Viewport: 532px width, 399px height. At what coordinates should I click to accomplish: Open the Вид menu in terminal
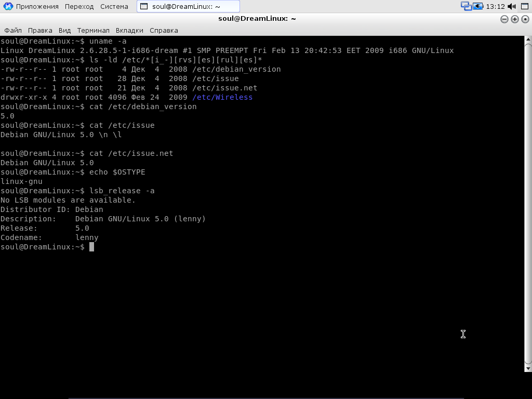(x=64, y=31)
